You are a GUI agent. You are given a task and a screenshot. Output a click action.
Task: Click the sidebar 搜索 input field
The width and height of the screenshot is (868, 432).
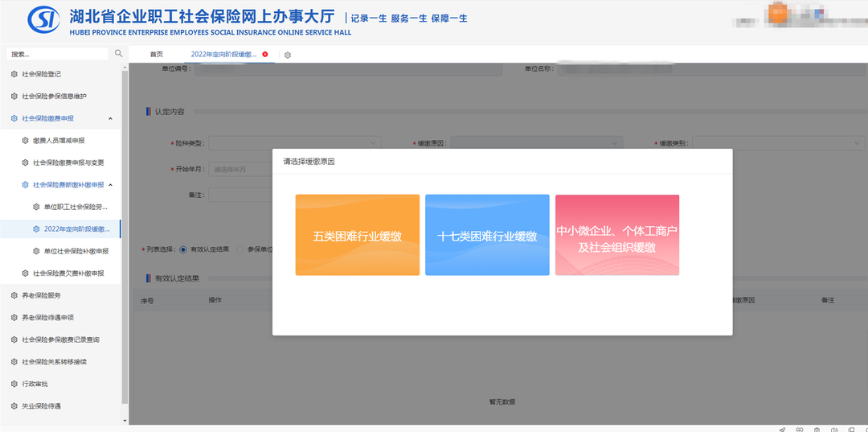click(x=56, y=54)
